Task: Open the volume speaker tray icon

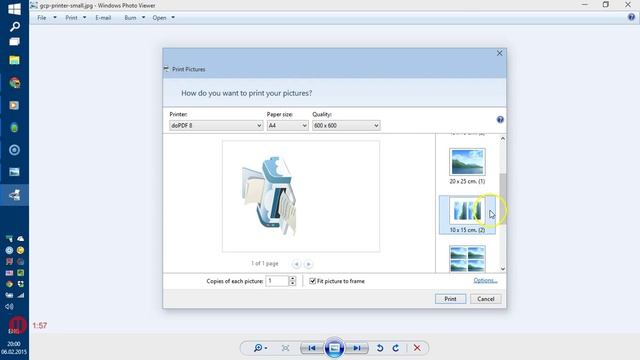Action: (9, 307)
